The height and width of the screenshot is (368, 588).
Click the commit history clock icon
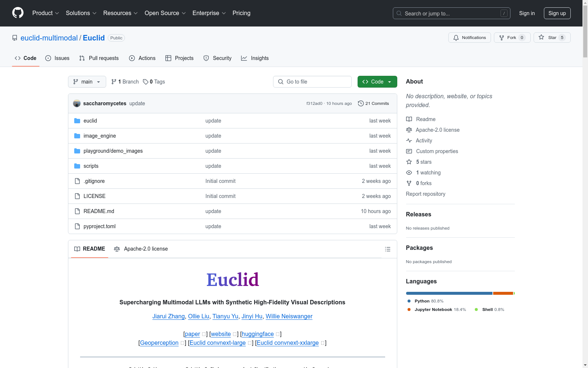[x=361, y=103]
